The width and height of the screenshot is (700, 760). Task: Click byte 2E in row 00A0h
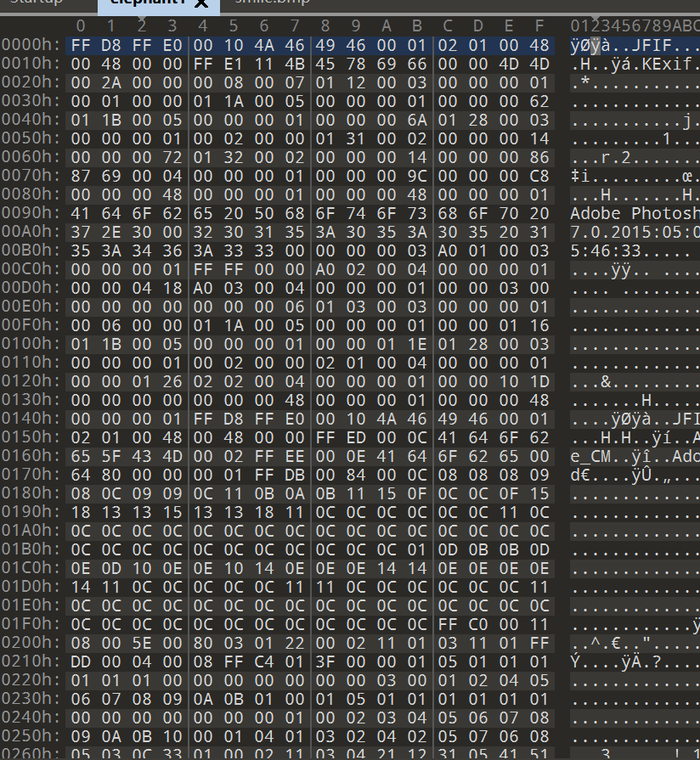[111, 232]
